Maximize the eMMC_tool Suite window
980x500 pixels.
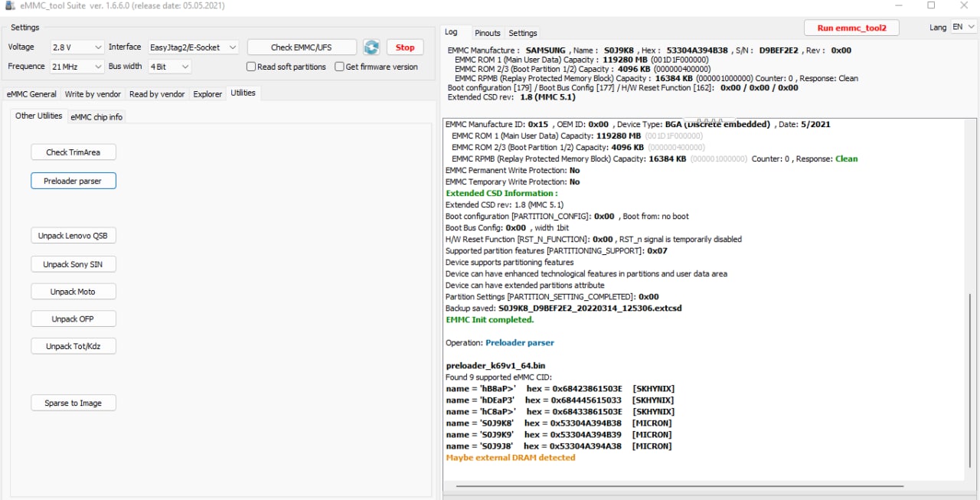[931, 5]
